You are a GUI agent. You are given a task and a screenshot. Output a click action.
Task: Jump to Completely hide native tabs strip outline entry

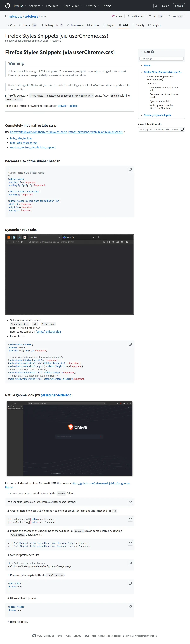pyautogui.click(x=164, y=89)
